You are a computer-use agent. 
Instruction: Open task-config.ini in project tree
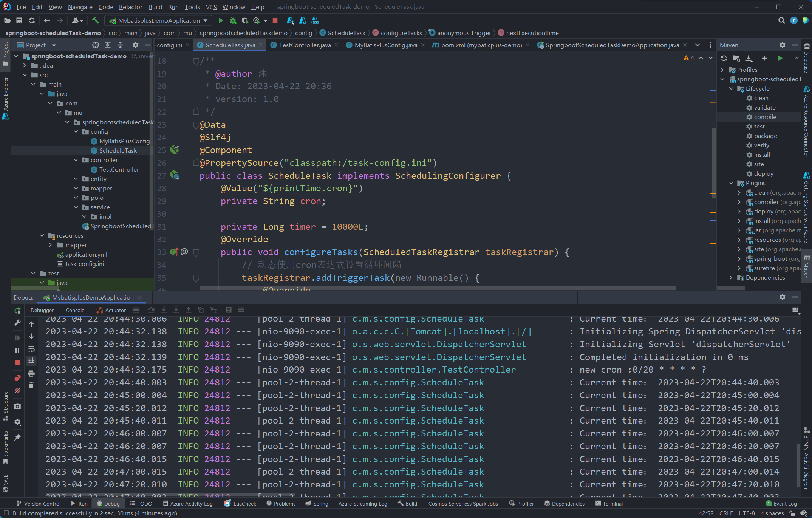point(84,264)
